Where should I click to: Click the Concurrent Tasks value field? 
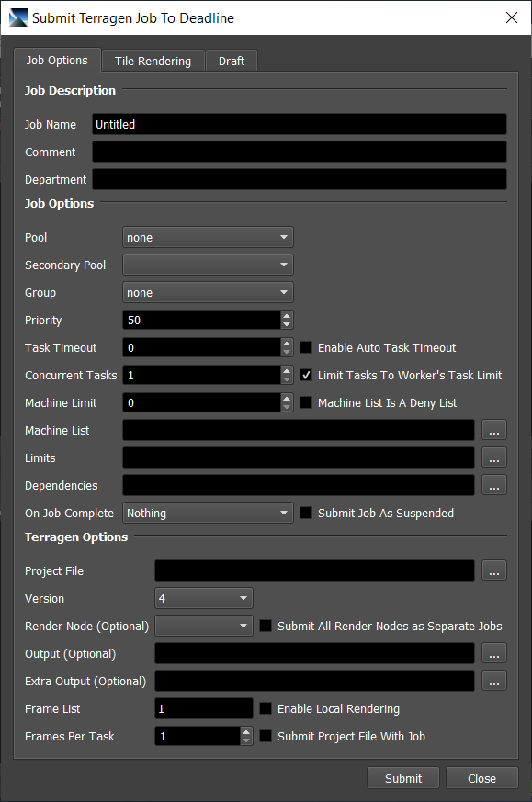(x=201, y=376)
